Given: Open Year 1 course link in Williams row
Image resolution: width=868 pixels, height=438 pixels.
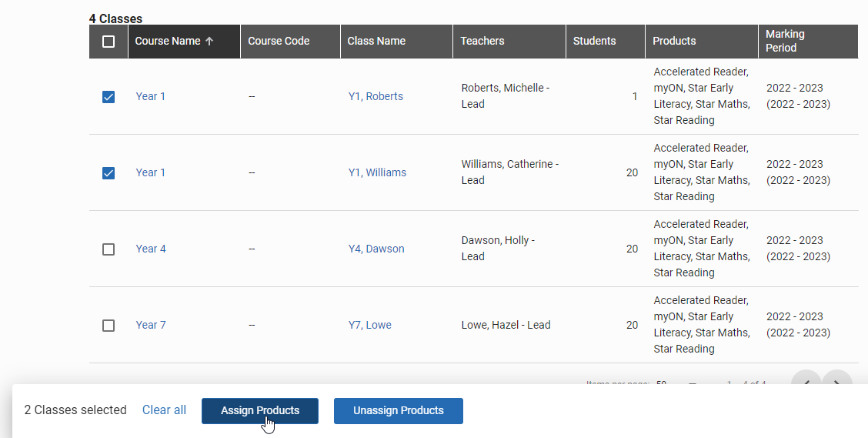Looking at the screenshot, I should pos(151,172).
